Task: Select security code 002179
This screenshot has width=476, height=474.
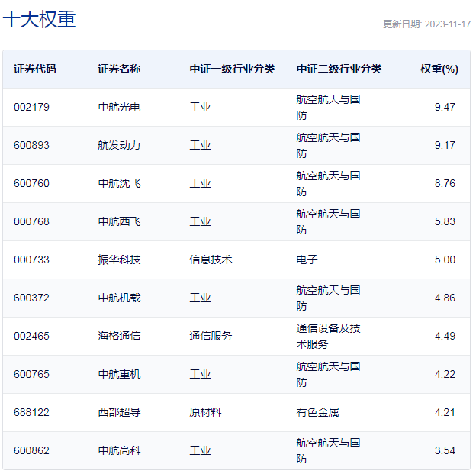Action: [x=31, y=108]
